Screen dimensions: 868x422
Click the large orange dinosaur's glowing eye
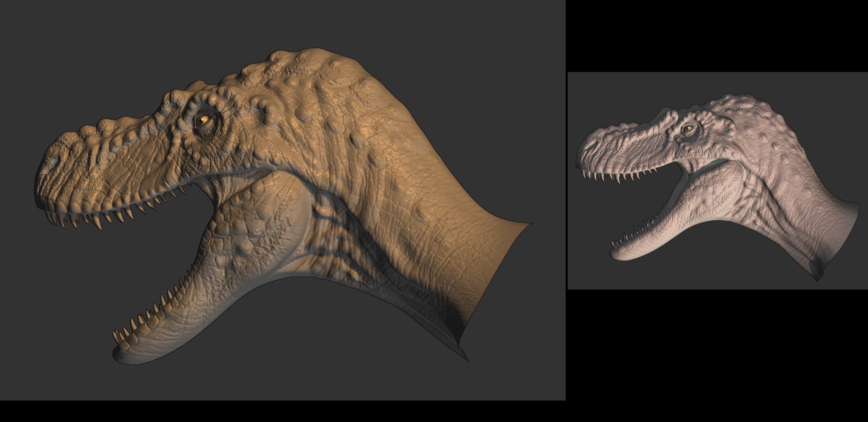point(203,120)
